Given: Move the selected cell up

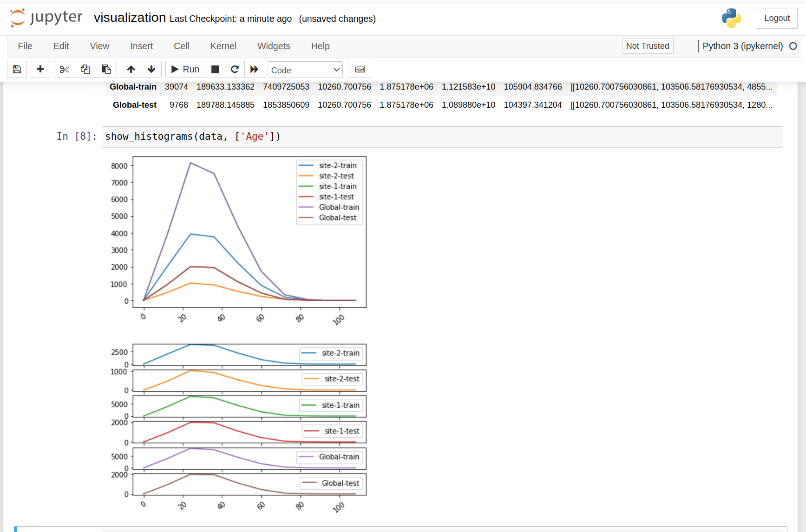Looking at the screenshot, I should tap(131, 70).
